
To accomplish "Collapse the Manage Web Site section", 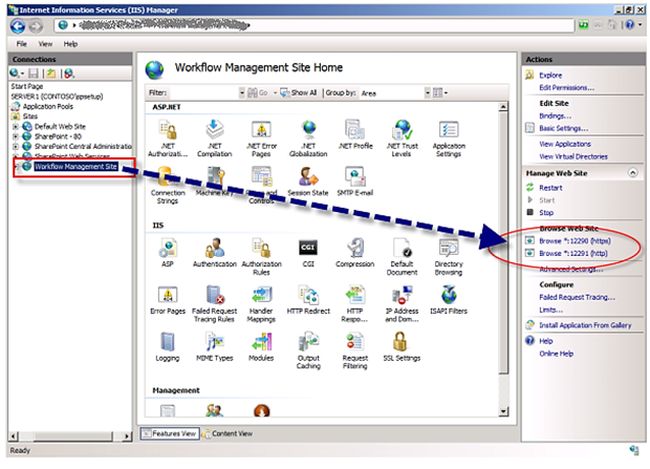I will (633, 173).
